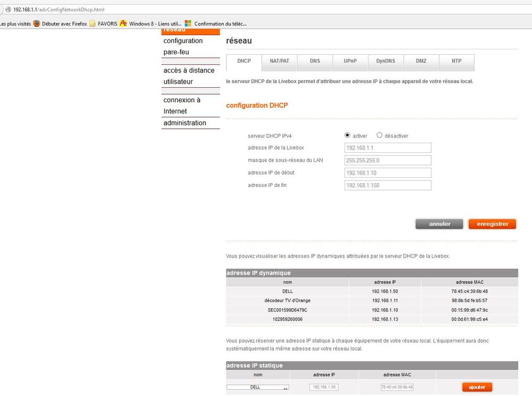Select the NTP tab
Image resolution: width=532 pixels, height=396 pixels.
tap(456, 61)
